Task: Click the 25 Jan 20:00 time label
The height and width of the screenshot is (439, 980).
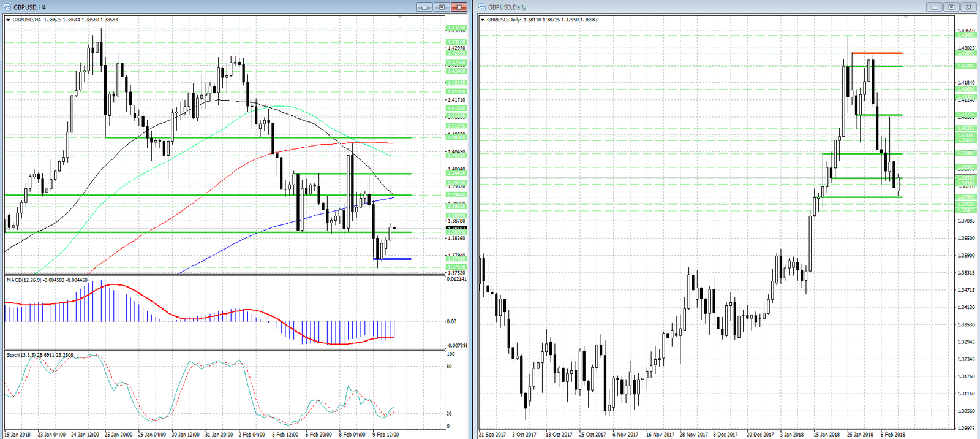Action: tap(118, 434)
